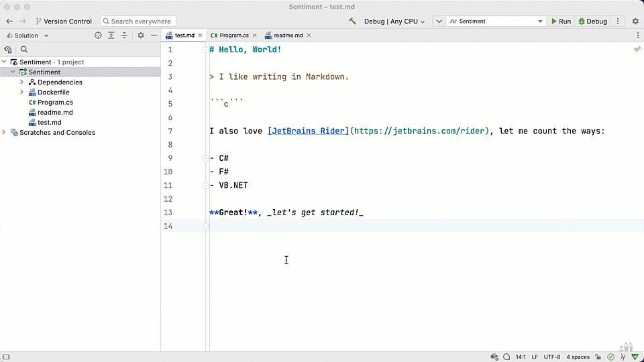Click the green inspection checkmark in the editor
This screenshot has height=362, width=644.
point(637,49)
